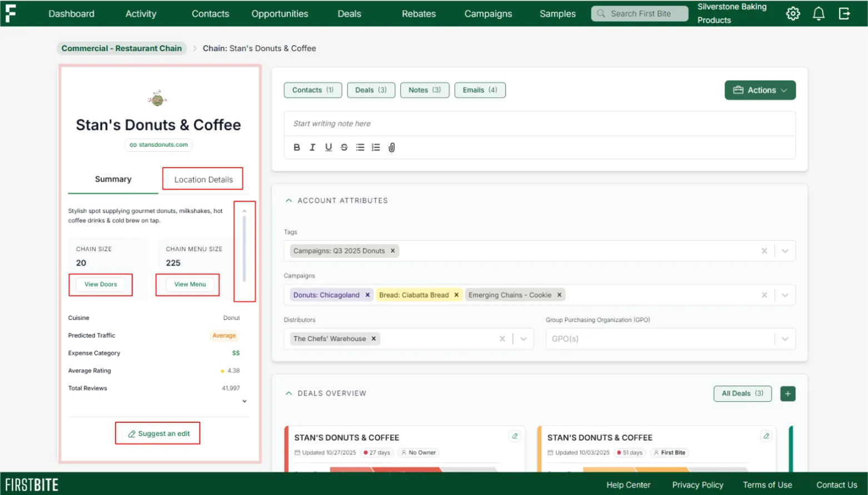
Task: Navigate to the Samples page
Action: coord(558,13)
